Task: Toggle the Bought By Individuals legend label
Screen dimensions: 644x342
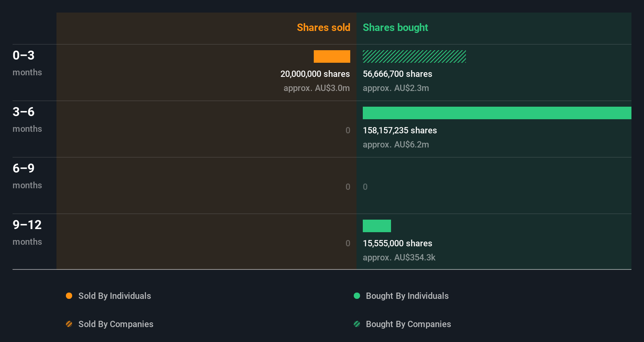Action: pos(407,296)
